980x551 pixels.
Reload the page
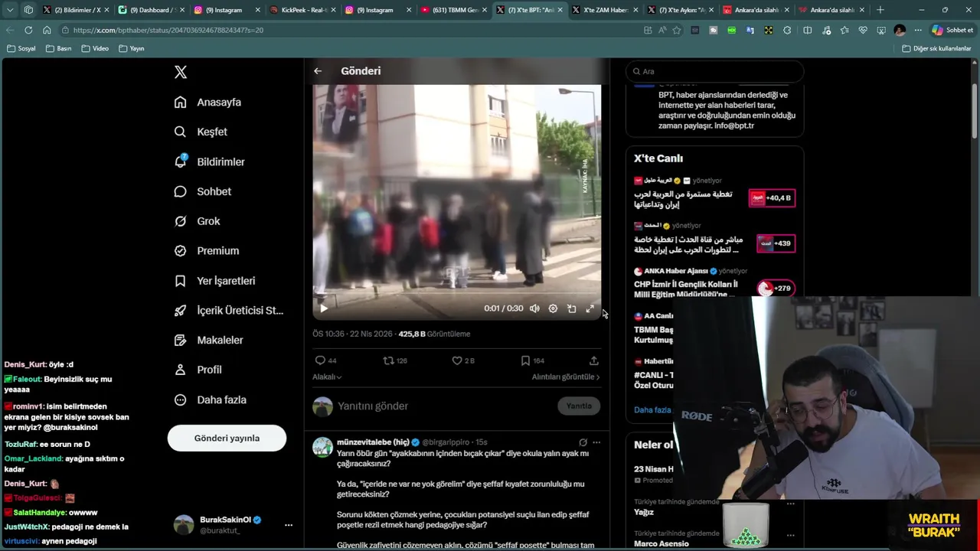pos(28,30)
